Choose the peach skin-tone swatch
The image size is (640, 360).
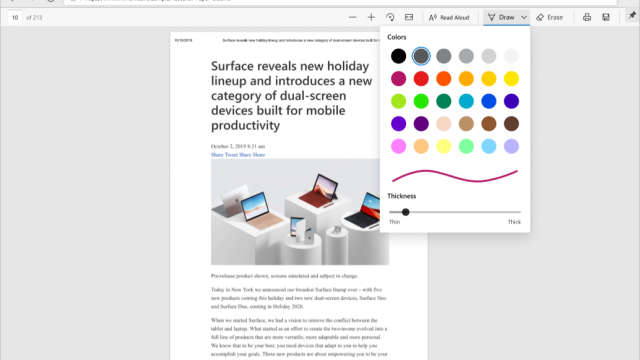[444, 124]
